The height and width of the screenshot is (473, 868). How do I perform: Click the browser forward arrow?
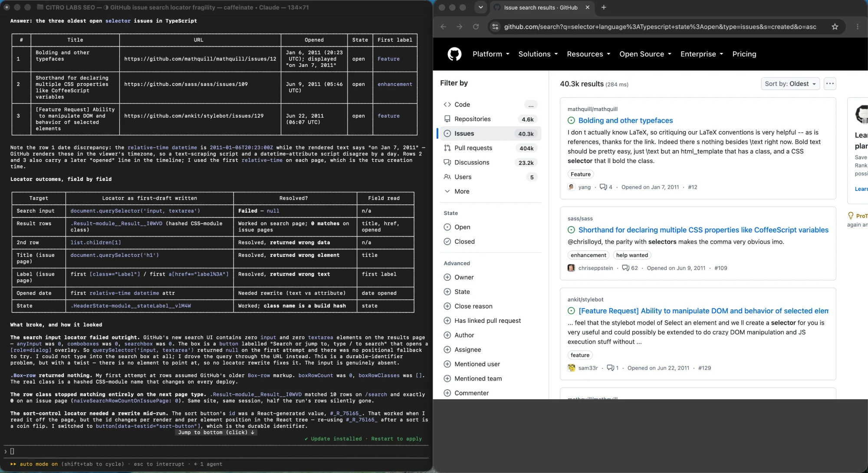[459, 27]
